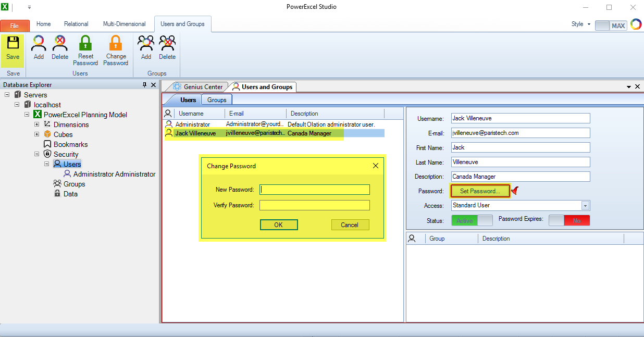The width and height of the screenshot is (644, 337).
Task: Collapse the localhost tree node
Action: pyautogui.click(x=17, y=105)
